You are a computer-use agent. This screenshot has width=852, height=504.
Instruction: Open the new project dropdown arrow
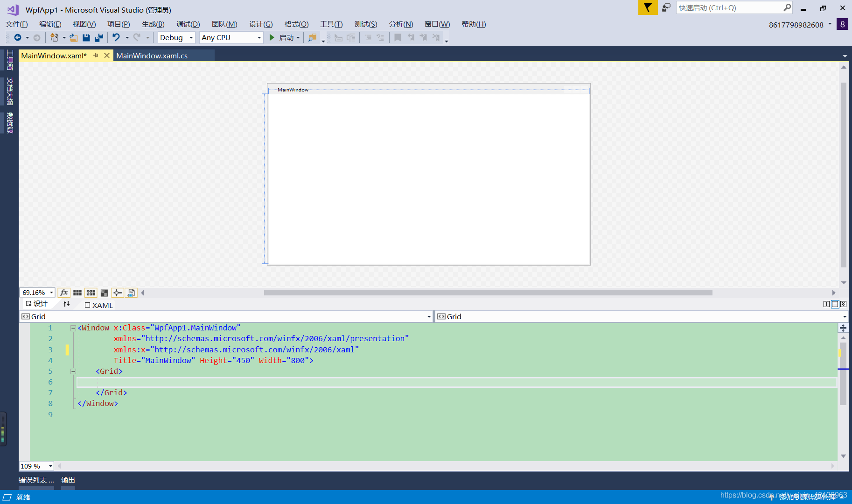(x=64, y=38)
